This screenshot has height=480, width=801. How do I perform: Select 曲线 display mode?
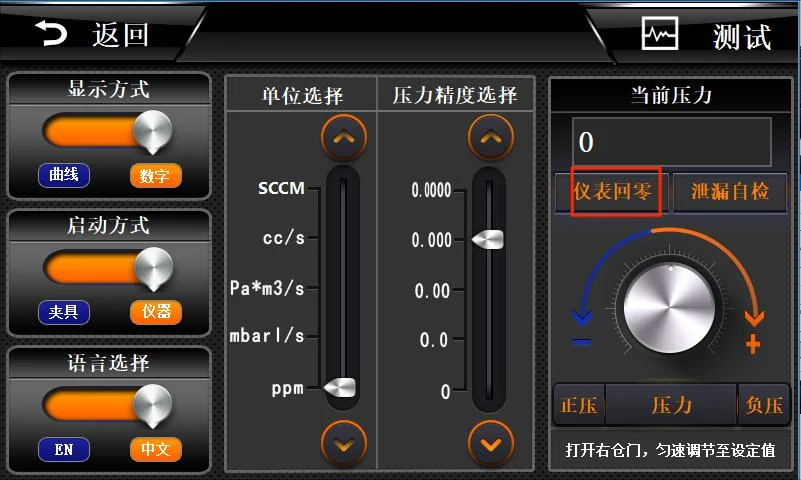tap(64, 175)
